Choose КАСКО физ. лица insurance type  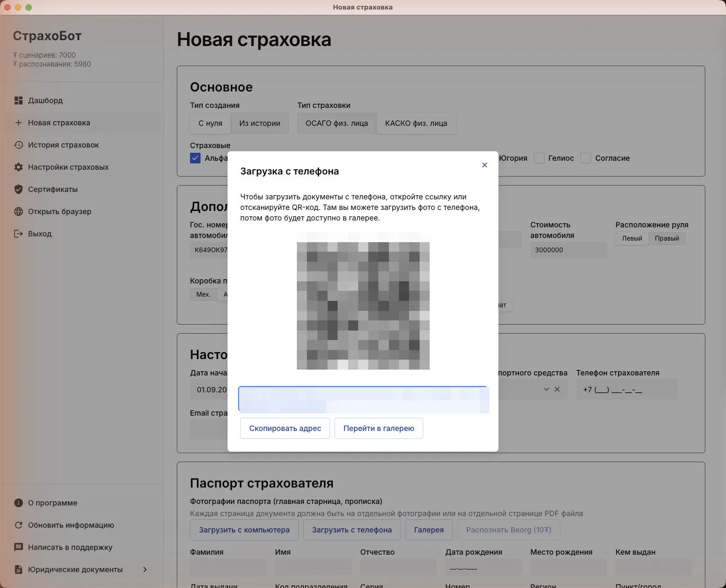coord(416,123)
